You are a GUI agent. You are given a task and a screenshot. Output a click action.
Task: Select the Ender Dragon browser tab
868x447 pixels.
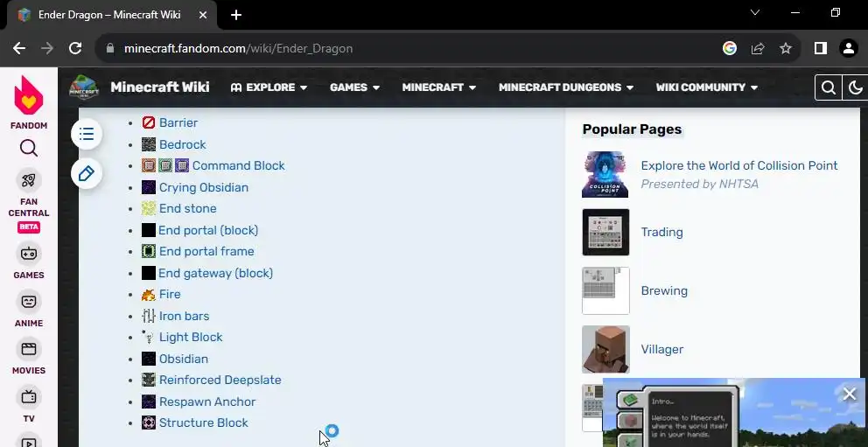[111, 15]
